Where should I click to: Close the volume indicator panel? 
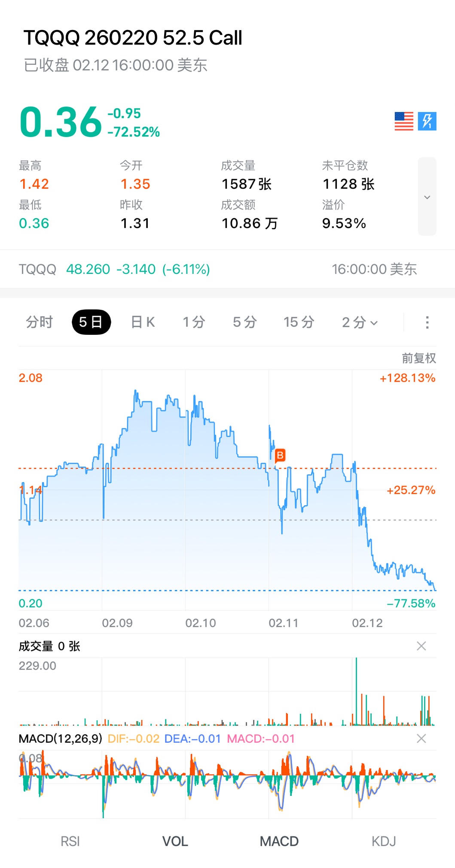pos(421,646)
